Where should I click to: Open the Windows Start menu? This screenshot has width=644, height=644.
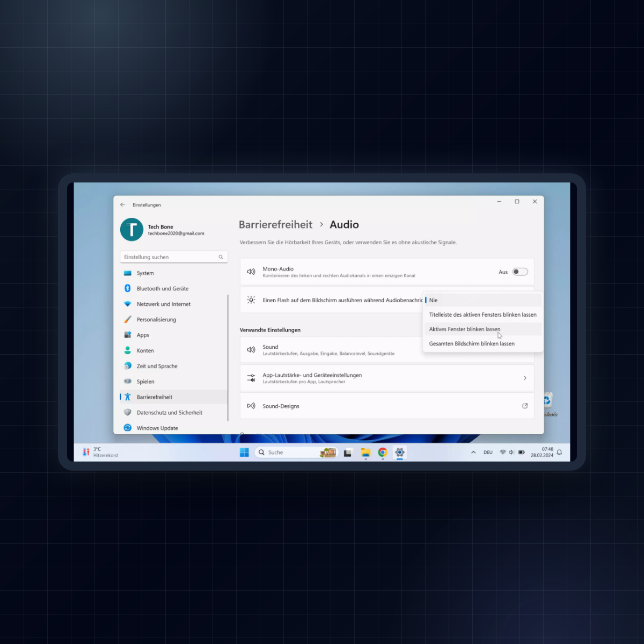[x=244, y=452]
